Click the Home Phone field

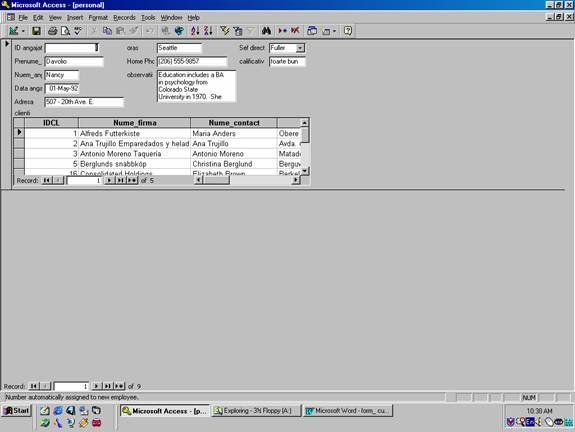192,61
